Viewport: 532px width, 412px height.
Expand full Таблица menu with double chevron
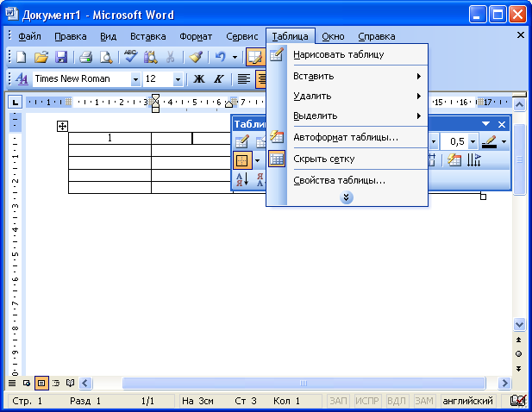pyautogui.click(x=346, y=197)
